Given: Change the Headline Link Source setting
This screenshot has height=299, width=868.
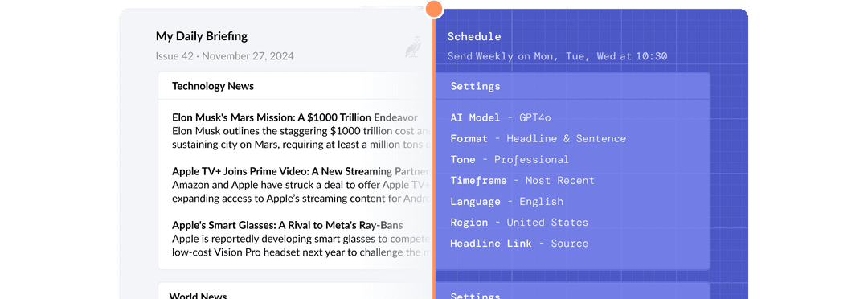Looking at the screenshot, I should 519,243.
